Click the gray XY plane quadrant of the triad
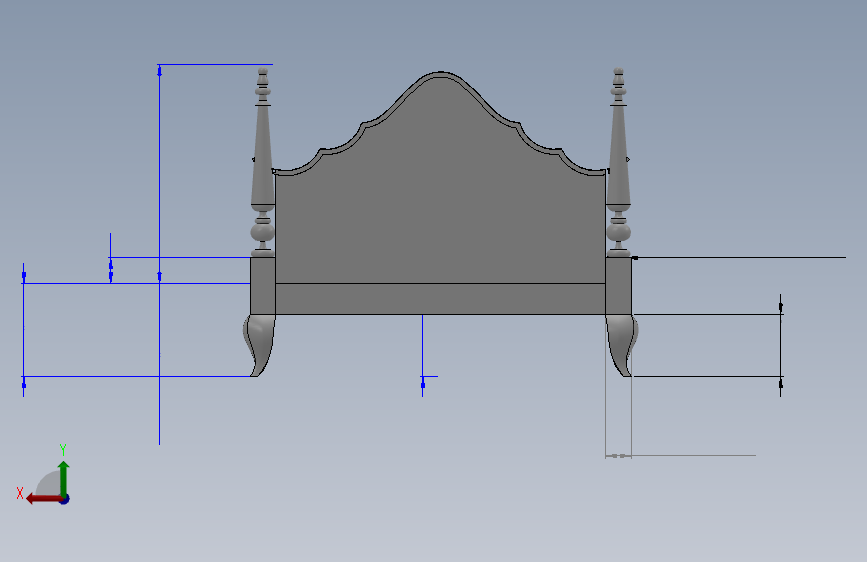This screenshot has width=867, height=562. tap(50, 484)
